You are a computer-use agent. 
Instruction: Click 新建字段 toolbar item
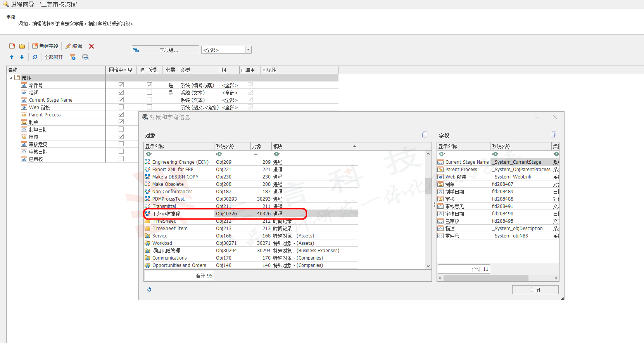[x=45, y=46]
